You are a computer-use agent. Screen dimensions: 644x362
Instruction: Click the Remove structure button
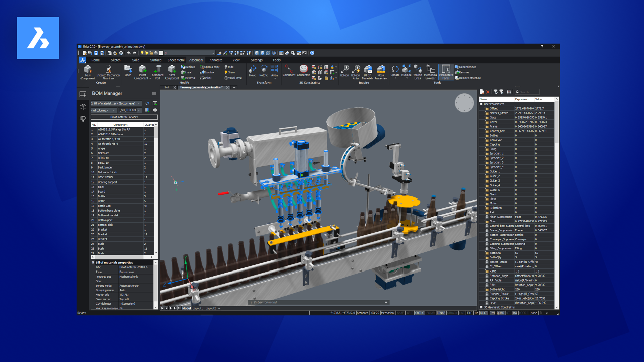tap(468, 78)
